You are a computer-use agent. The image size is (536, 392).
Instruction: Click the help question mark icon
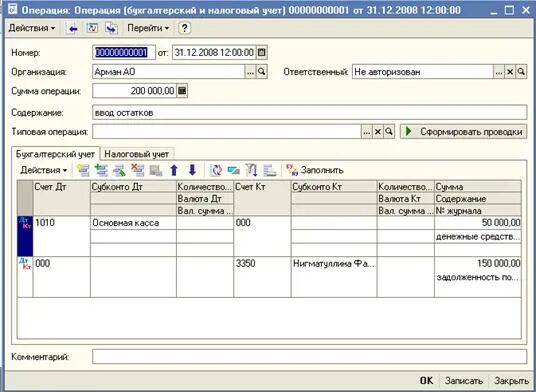[184, 28]
